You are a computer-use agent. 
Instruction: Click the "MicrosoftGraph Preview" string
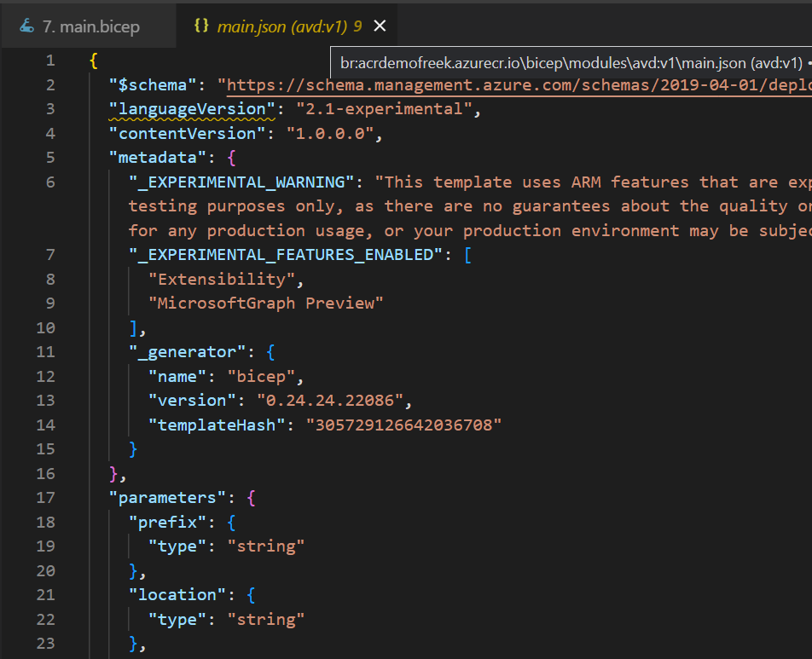(265, 303)
